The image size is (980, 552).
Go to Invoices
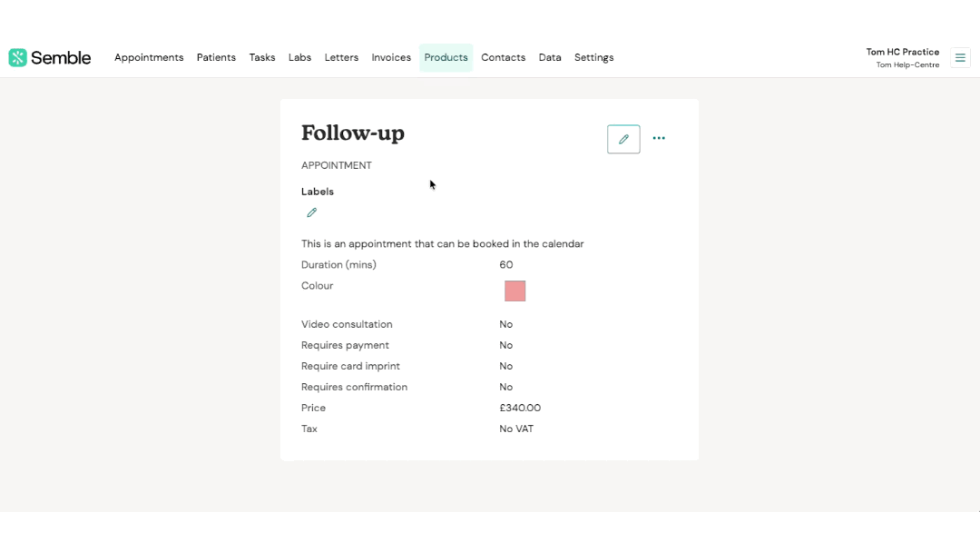tap(391, 58)
